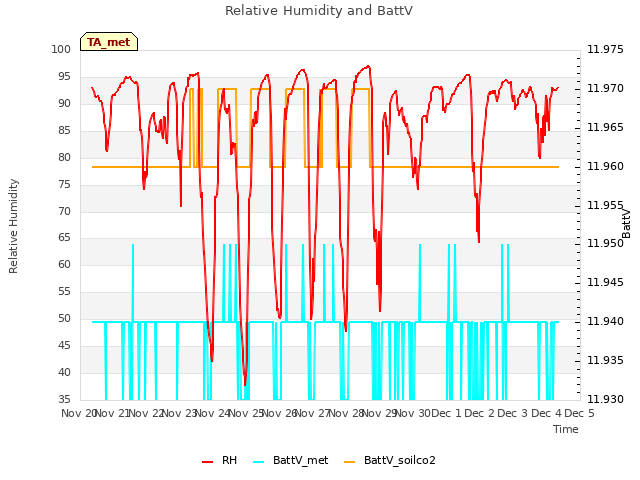Screen dimensions: 640x480
Task: Click the TA_met annotation label
Action: click(109, 42)
